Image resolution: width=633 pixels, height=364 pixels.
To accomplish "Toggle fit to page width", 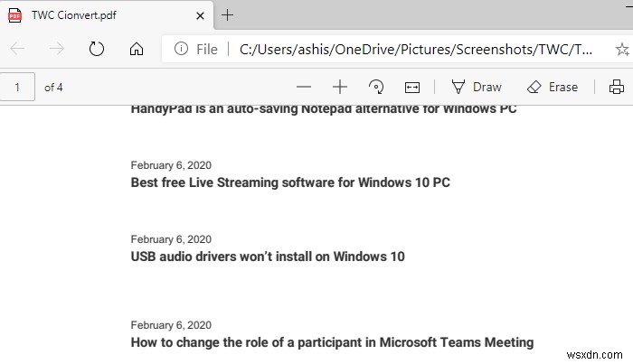I will coord(412,87).
